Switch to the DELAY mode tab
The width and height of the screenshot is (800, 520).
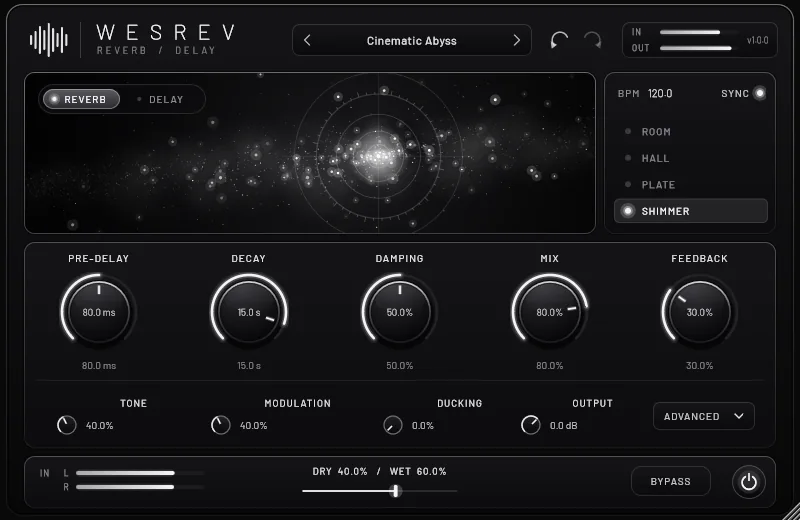[x=160, y=100]
